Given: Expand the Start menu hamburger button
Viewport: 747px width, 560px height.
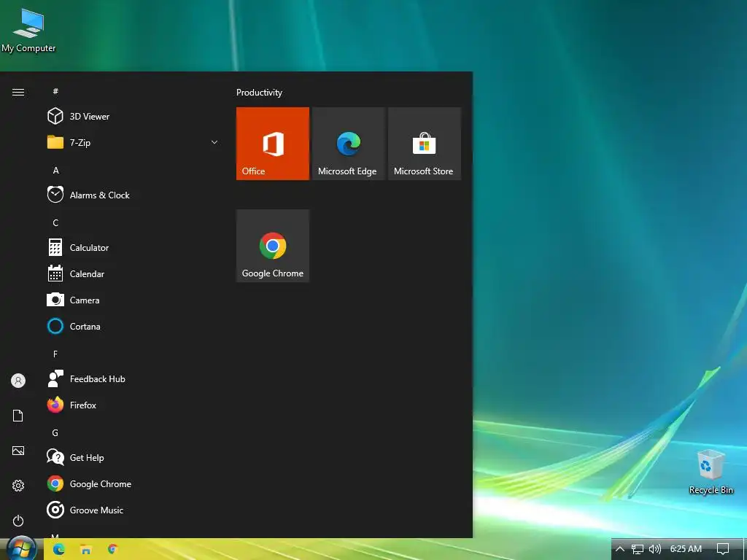Looking at the screenshot, I should coord(18,92).
